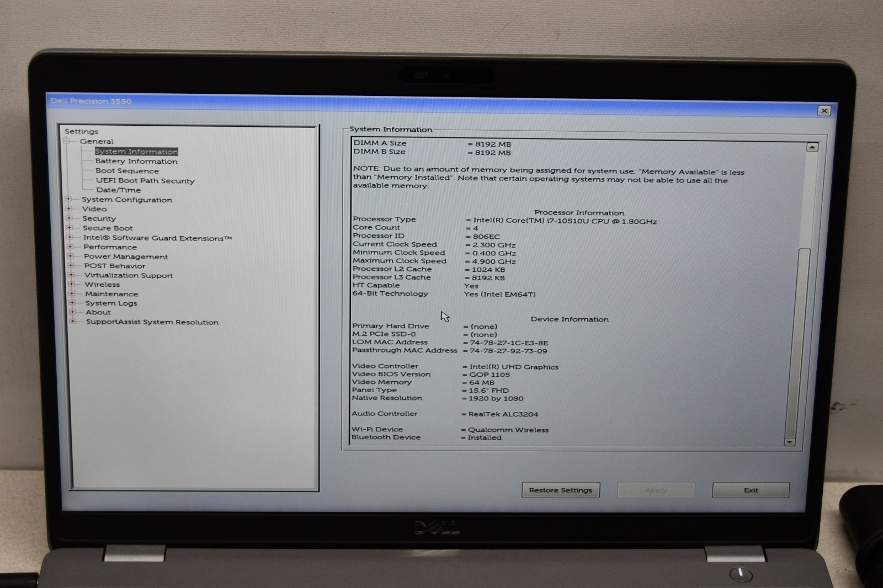Select System Information in the tree
The width and height of the screenshot is (883, 588).
(136, 151)
